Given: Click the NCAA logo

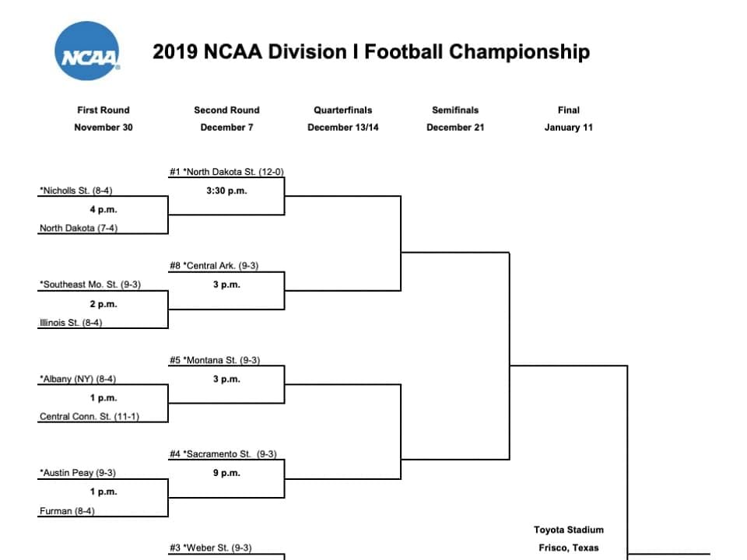Looking at the screenshot, I should (x=87, y=51).
